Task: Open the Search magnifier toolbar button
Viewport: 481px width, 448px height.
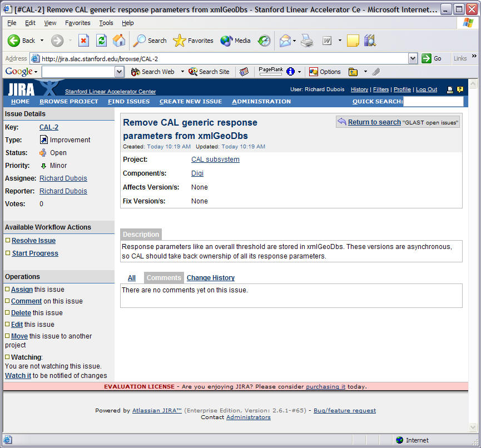Action: [x=150, y=41]
